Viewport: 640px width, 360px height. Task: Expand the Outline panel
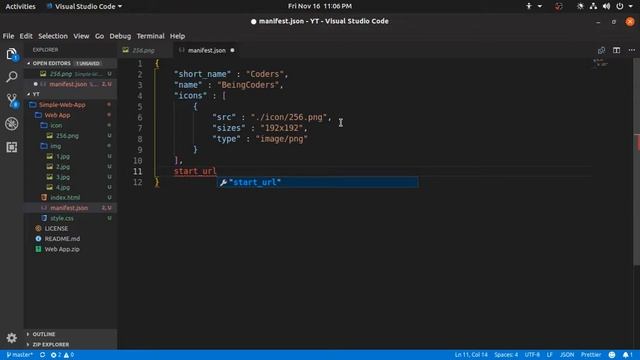point(70,334)
